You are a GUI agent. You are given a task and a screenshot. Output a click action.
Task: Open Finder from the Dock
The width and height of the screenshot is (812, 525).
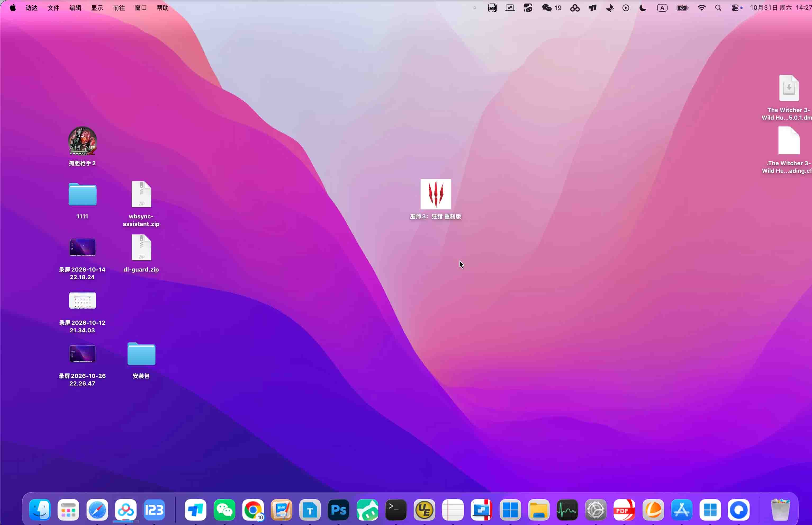point(40,510)
